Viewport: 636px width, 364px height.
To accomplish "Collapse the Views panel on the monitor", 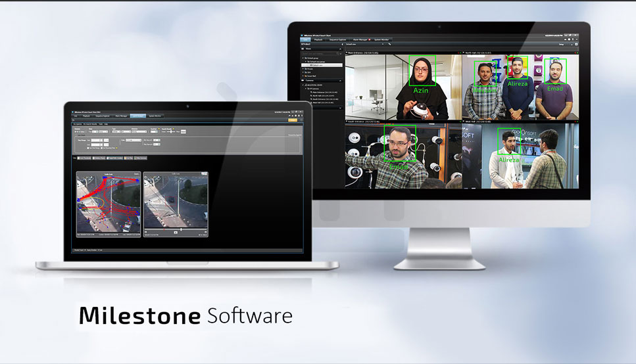I will 340,49.
